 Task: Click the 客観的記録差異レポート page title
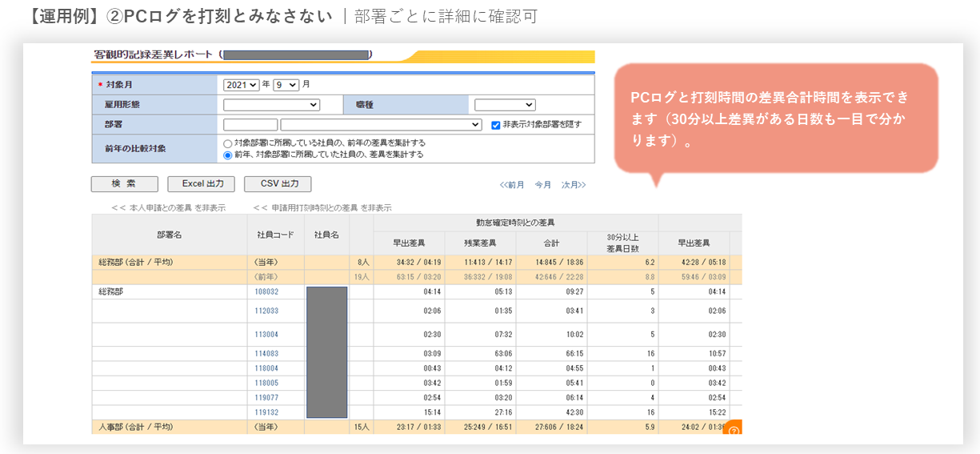(x=154, y=55)
